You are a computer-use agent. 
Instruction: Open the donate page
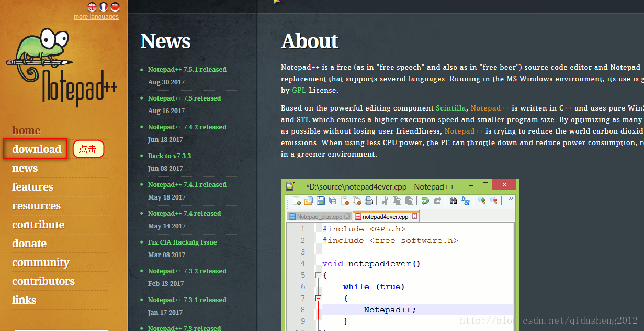[29, 244]
